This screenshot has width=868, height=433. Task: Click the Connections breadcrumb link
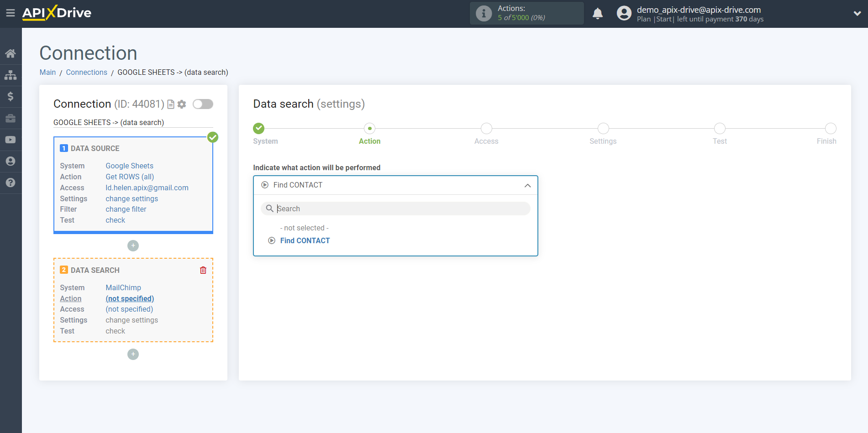pos(86,72)
